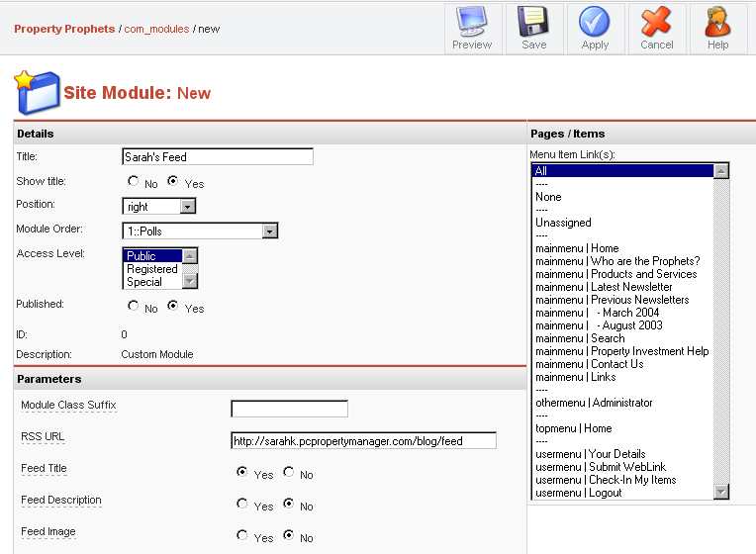Choose Yes for Feed Description
This screenshot has height=554, width=756.
242,504
